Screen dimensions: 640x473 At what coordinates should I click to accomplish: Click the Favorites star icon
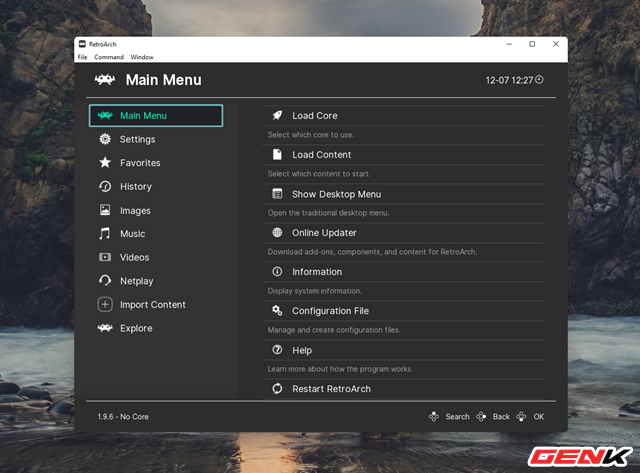pyautogui.click(x=105, y=162)
